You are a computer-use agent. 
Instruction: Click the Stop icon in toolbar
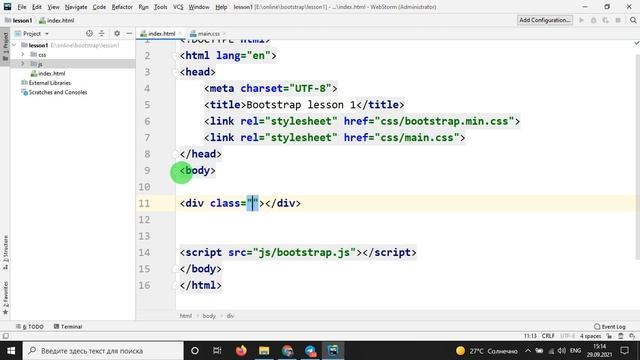pos(618,20)
